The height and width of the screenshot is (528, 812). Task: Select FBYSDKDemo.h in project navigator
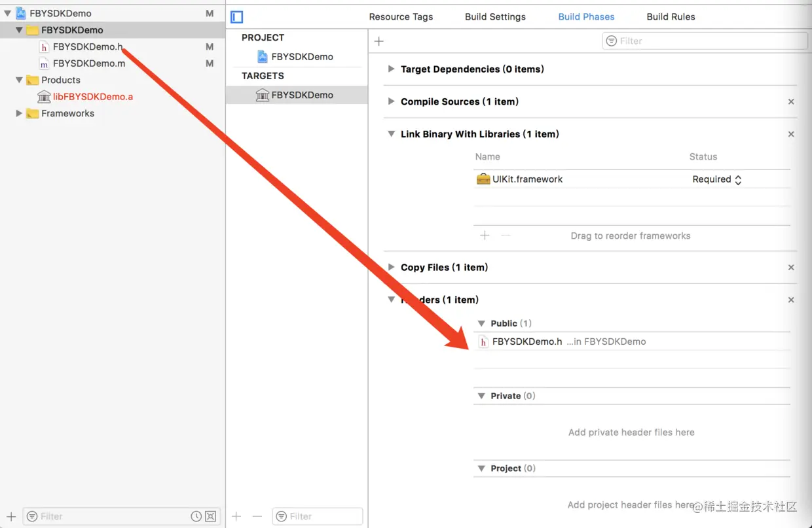(88, 46)
